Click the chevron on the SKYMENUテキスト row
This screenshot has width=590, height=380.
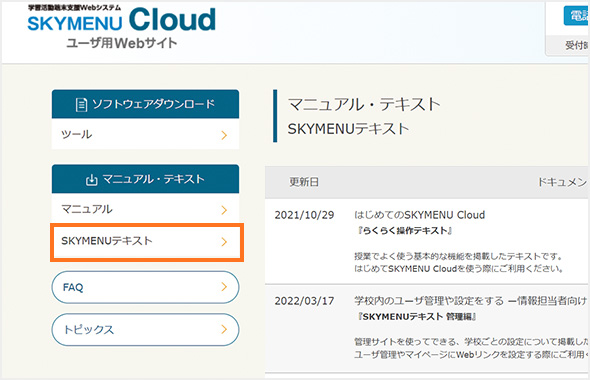tap(224, 242)
